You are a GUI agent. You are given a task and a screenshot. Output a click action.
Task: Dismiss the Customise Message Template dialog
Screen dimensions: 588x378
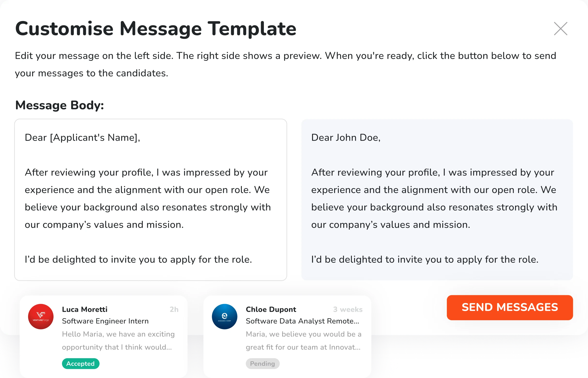(560, 29)
